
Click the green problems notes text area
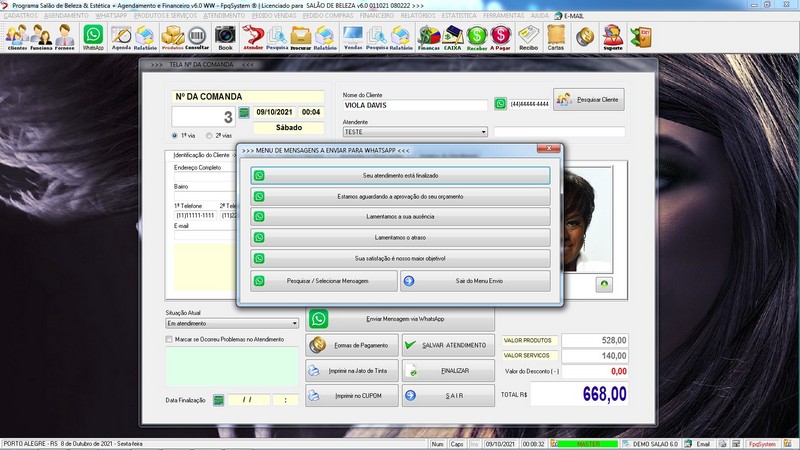click(x=232, y=367)
